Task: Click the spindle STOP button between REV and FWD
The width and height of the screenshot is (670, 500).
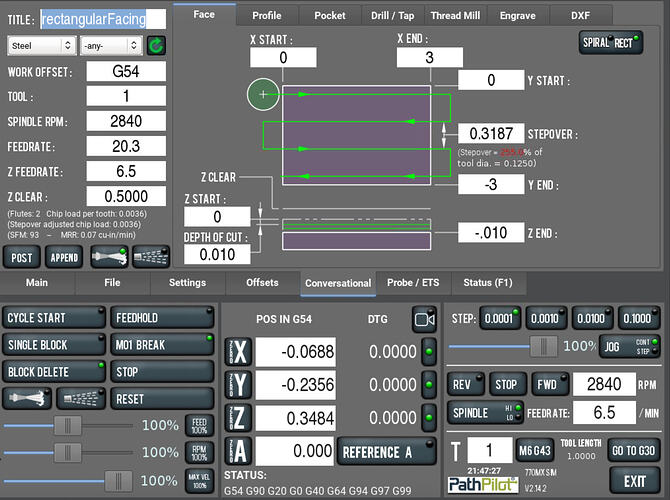Action: (x=508, y=384)
